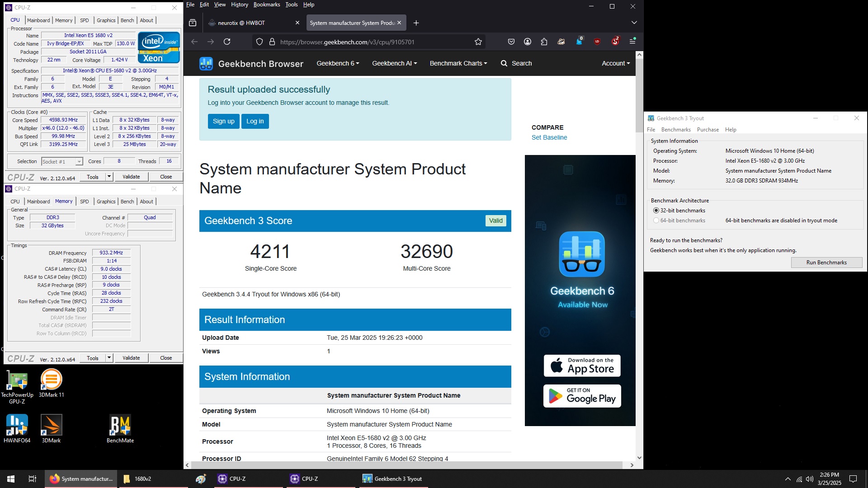The width and height of the screenshot is (868, 488).
Task: Click taskbar clock showing 2:26 PM
Action: click(829, 479)
